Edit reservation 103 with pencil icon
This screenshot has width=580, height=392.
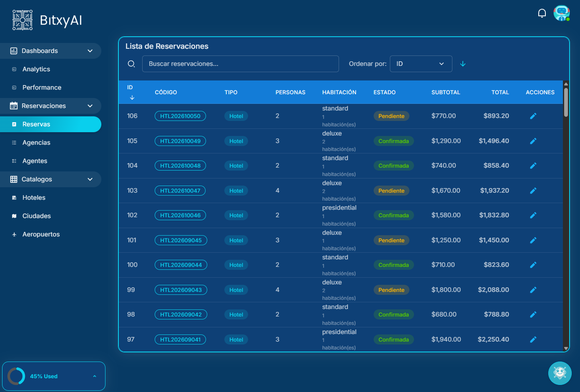(x=533, y=191)
